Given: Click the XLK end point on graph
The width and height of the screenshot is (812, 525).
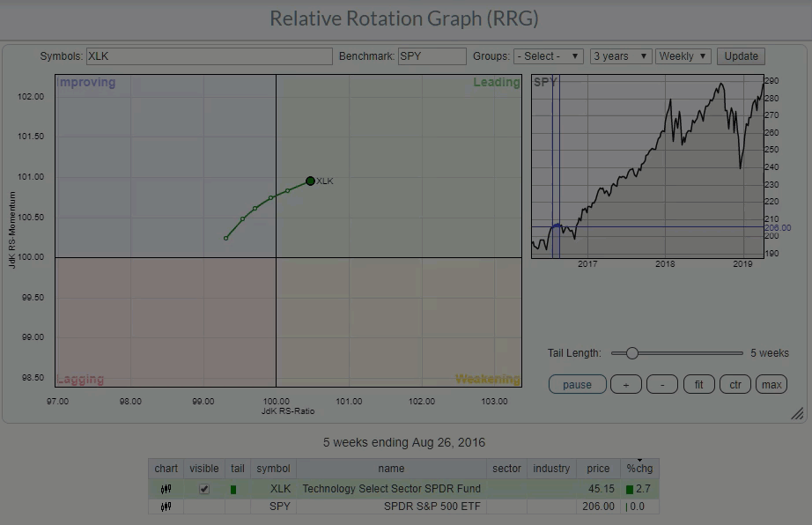Looking at the screenshot, I should pos(310,181).
